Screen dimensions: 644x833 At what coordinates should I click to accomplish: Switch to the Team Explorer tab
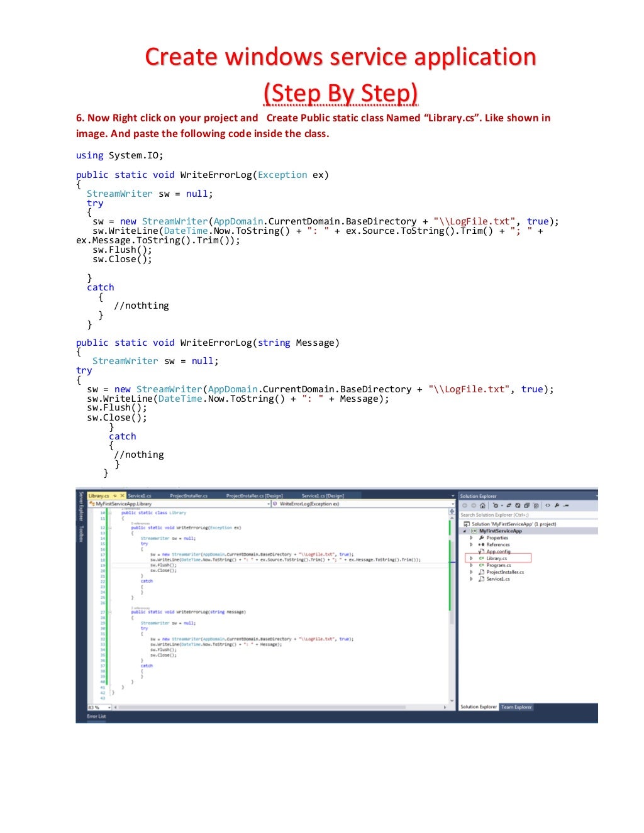516,707
